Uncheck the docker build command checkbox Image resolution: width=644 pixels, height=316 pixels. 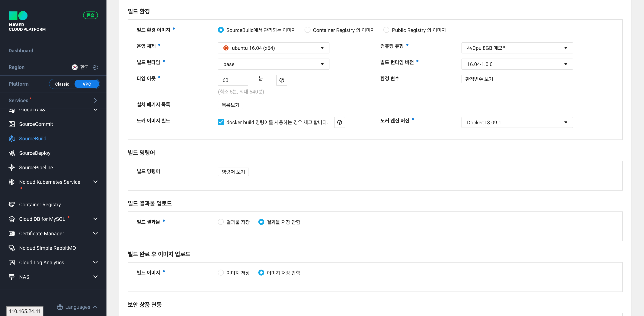(x=220, y=122)
